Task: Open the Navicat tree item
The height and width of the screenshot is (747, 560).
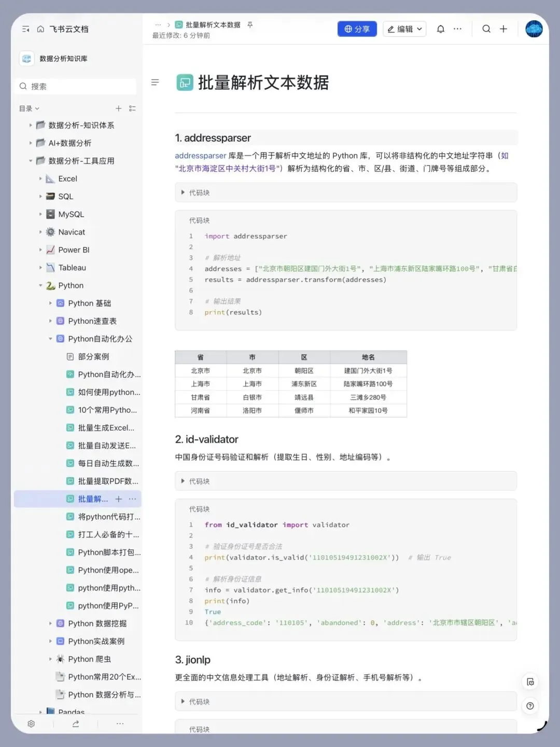Action: tap(72, 232)
